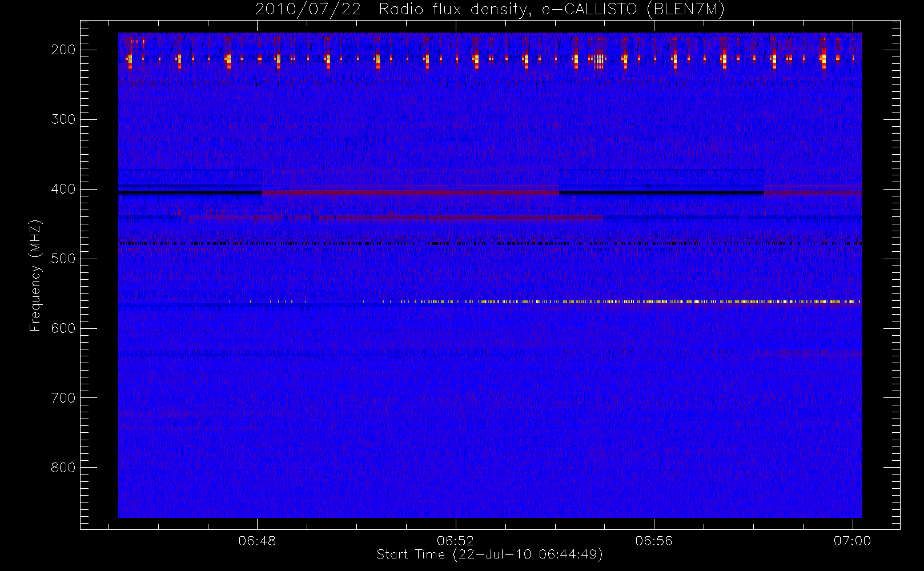Select the 'e-CALLISTO (BLEN7M)' title text
The width and height of the screenshot is (924, 571).
633,9
